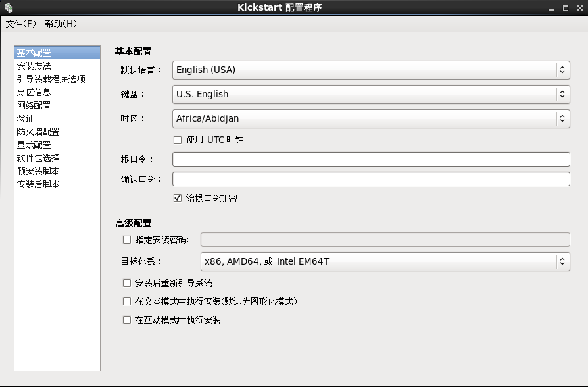This screenshot has width=588, height=387.
Task: Close the Kickstart window
Action: point(579,8)
